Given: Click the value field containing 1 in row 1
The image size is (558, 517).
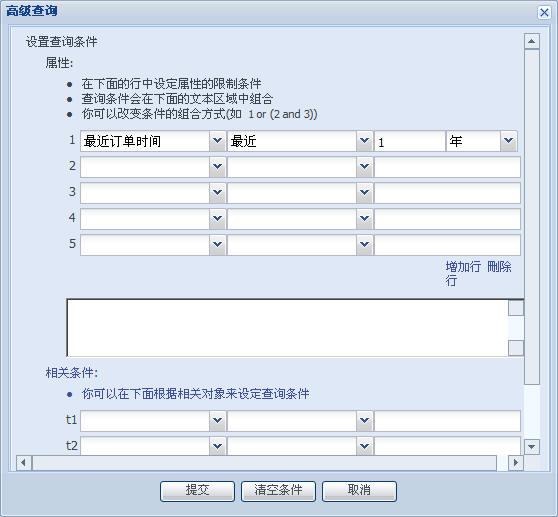Looking at the screenshot, I should (x=410, y=141).
